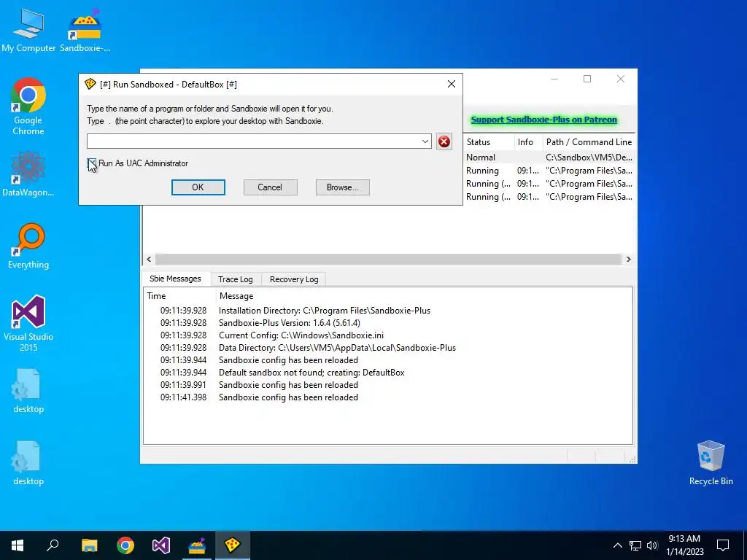Show hidden tray icons chevron

click(x=617, y=545)
